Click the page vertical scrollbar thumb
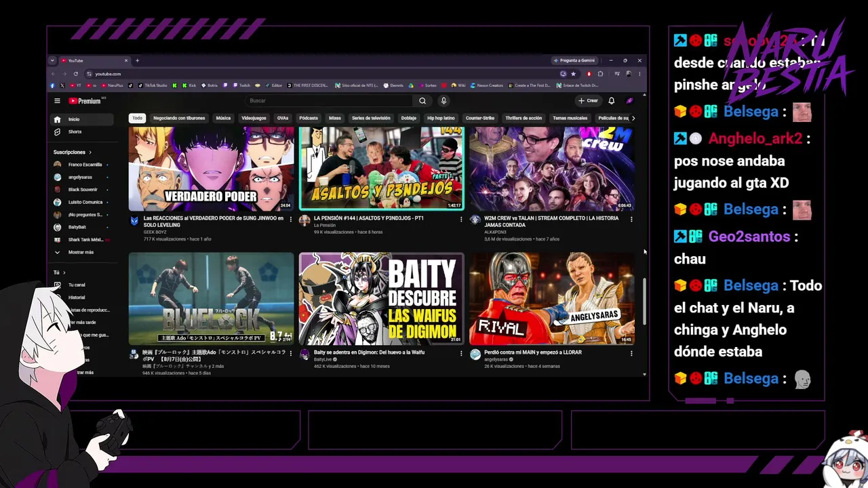Viewport: 868px width, 488px height. [x=644, y=301]
